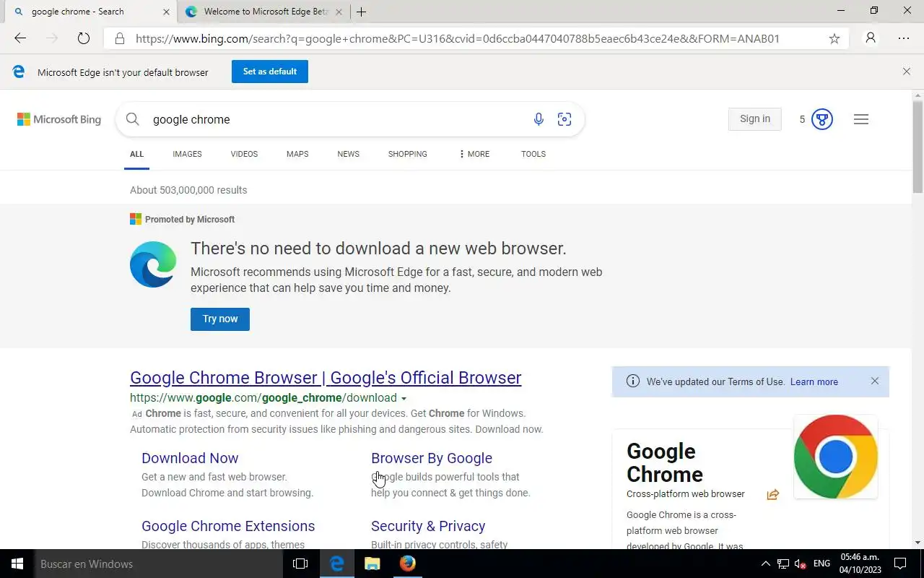Click the vertical page scrollbar thumb
This screenshot has height=578, width=924.
click(918, 147)
